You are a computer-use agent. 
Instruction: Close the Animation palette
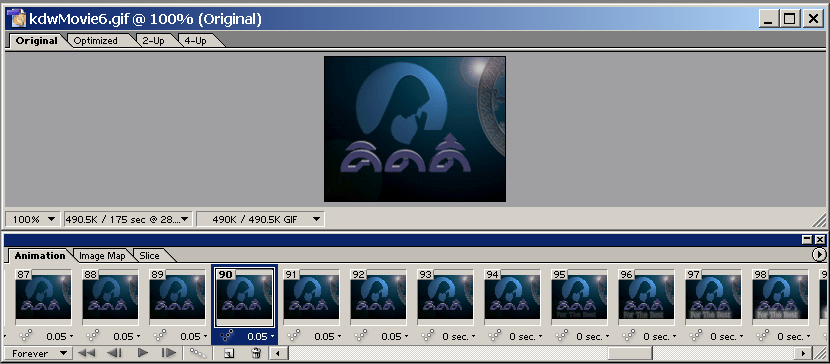(x=820, y=240)
